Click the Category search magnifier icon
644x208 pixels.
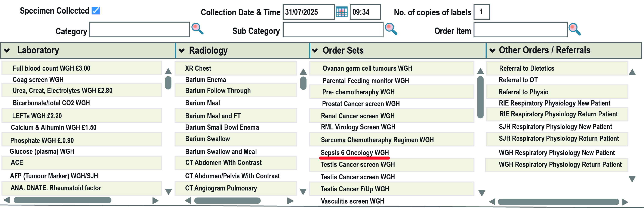point(197,29)
